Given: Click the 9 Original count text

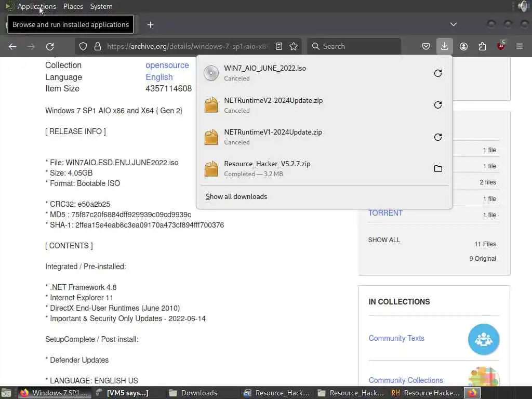Looking at the screenshot, I should [x=483, y=259].
